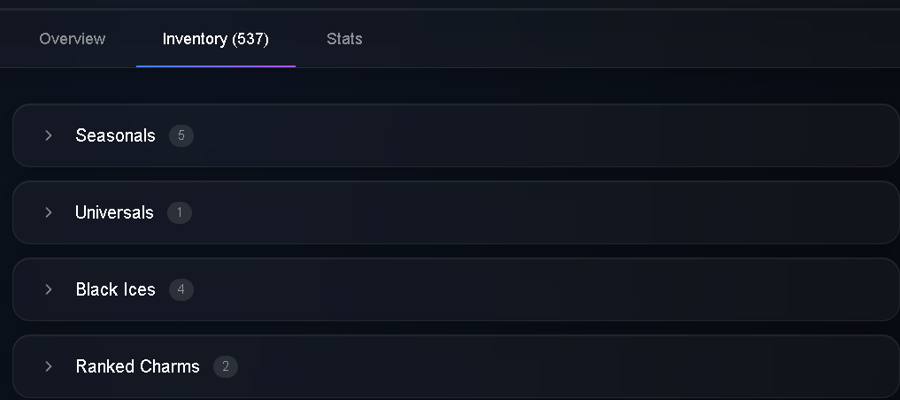Click the Universals category title

[x=114, y=212]
